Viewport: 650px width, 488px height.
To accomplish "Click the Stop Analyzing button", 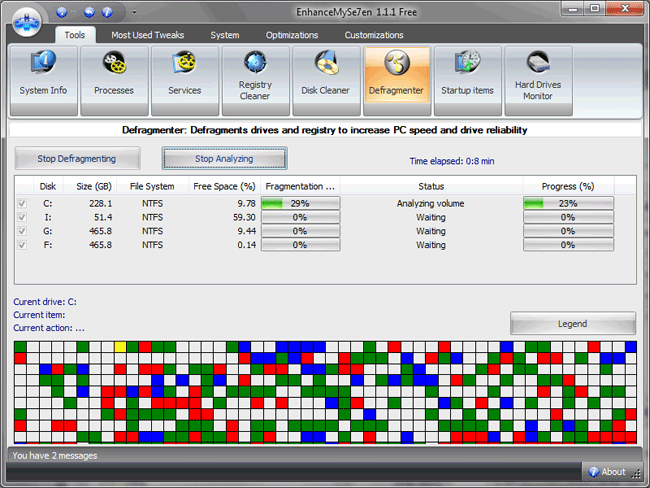I will coord(224,158).
